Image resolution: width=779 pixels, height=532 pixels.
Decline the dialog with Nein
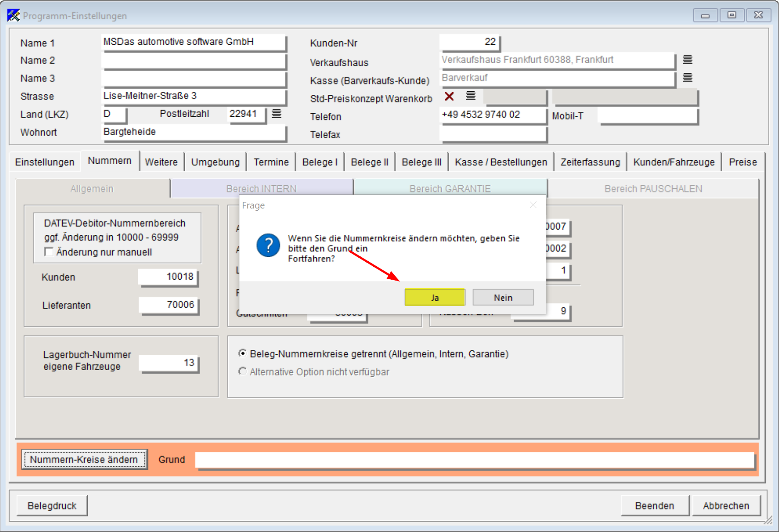(503, 298)
